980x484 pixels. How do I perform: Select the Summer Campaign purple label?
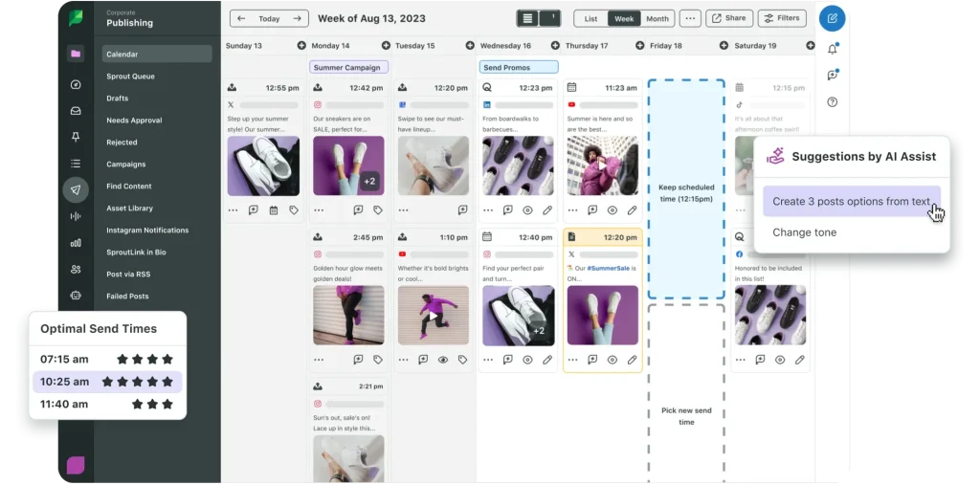point(349,67)
